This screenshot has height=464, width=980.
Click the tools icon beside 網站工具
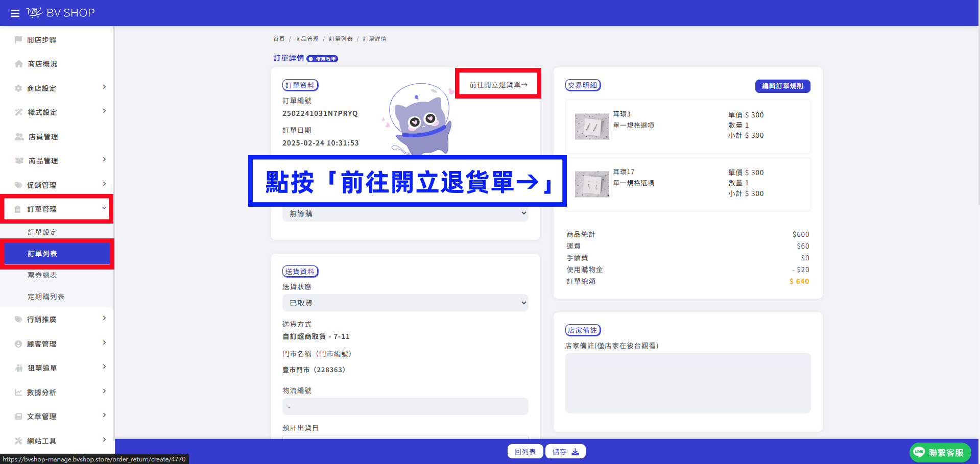18,441
